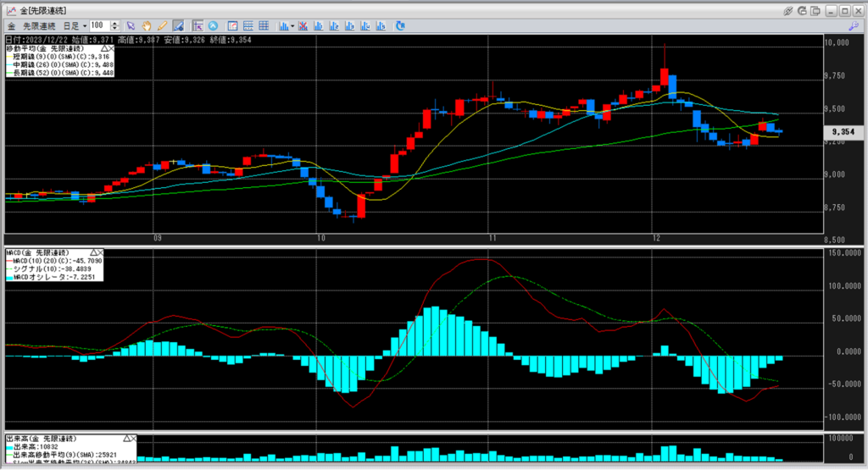Choose the pencil drawing tool
Screen dimensions: 868x470
tap(161, 25)
